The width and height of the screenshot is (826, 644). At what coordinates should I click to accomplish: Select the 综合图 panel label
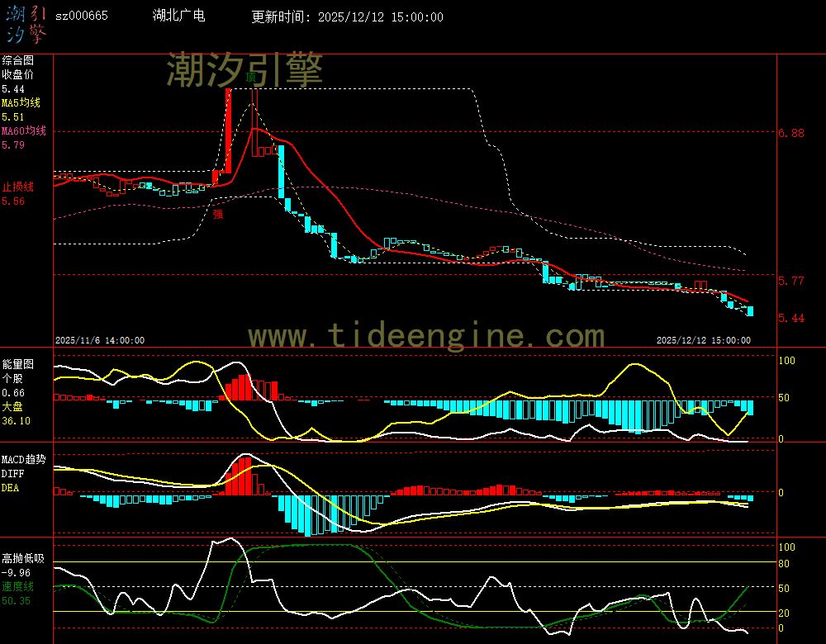[17, 60]
